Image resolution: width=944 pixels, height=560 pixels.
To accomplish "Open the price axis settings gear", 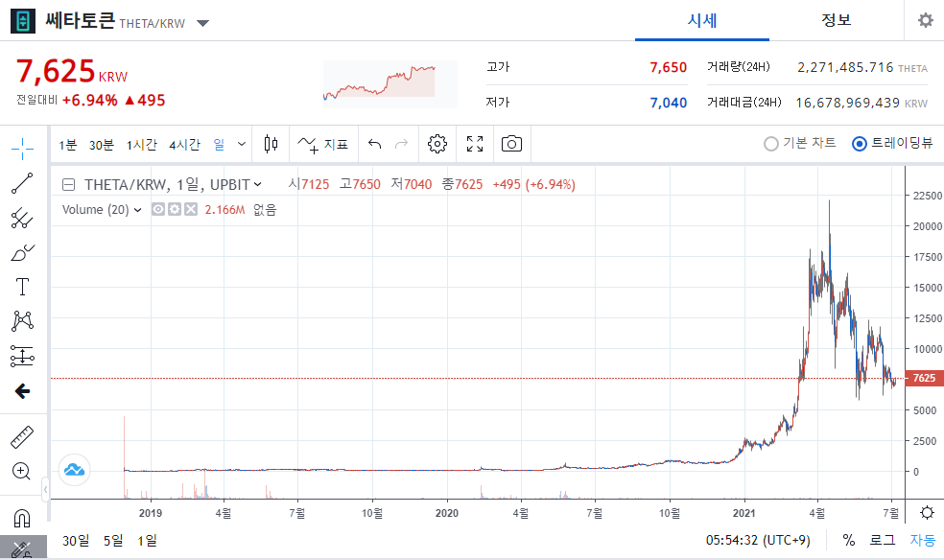I will (x=927, y=512).
